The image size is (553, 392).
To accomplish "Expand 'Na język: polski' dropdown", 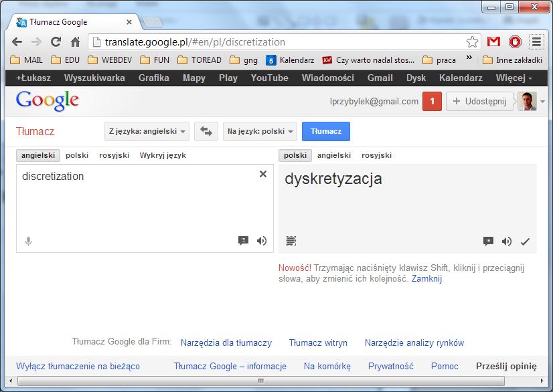I will 260,132.
